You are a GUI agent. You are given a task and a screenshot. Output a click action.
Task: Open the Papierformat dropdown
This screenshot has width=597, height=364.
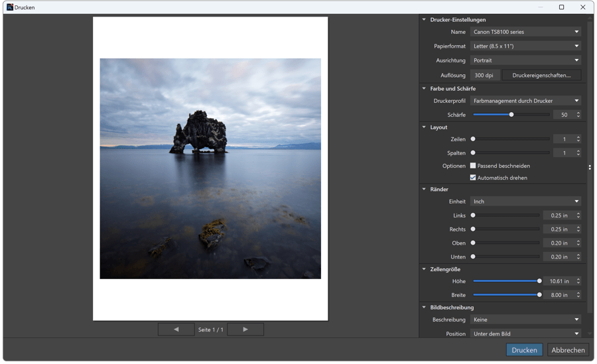pos(525,46)
